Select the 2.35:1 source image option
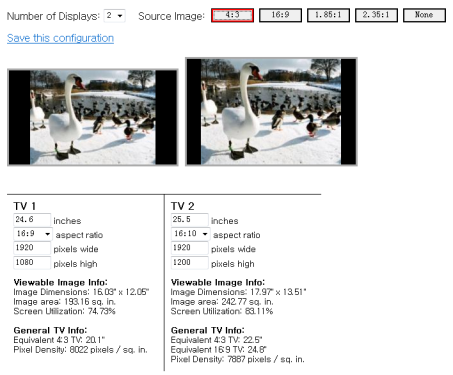 (x=376, y=15)
